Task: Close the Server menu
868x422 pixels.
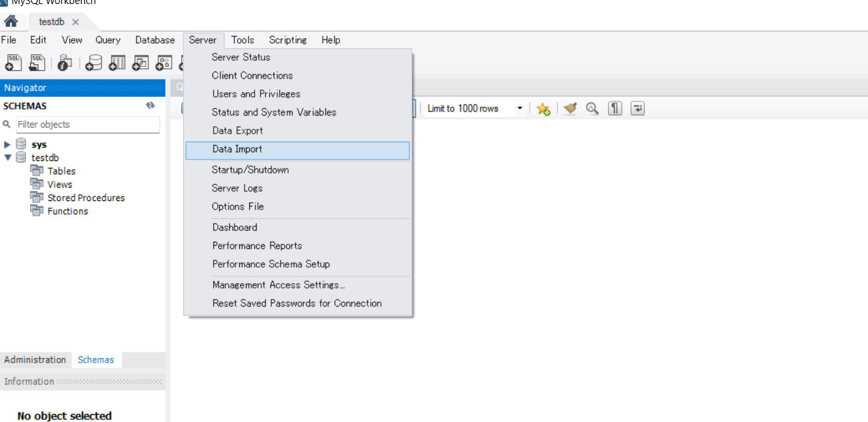Action: (202, 40)
